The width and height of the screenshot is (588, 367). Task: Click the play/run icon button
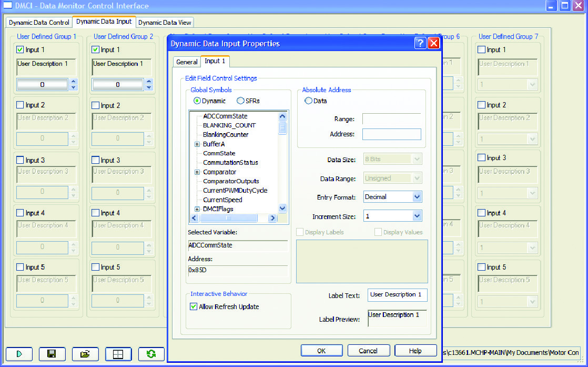19,354
